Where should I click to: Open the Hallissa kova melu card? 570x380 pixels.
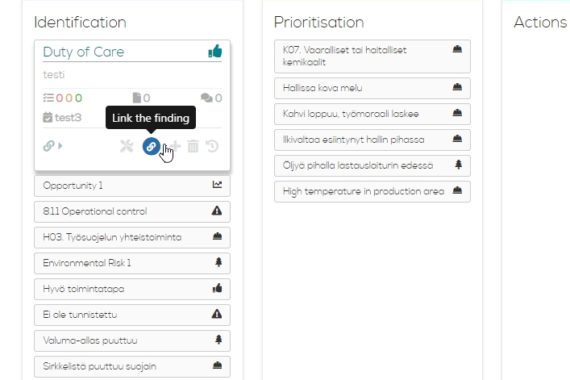pos(372,88)
